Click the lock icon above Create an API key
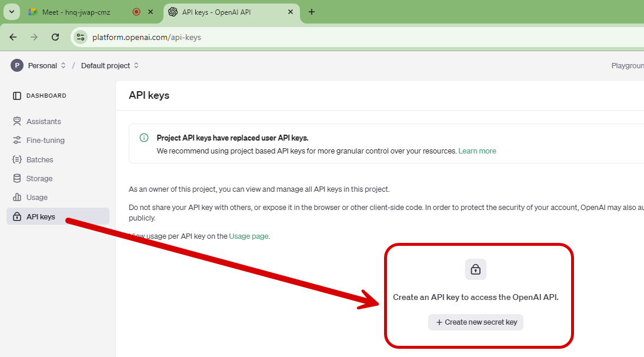The height and width of the screenshot is (357, 644). pos(476,269)
